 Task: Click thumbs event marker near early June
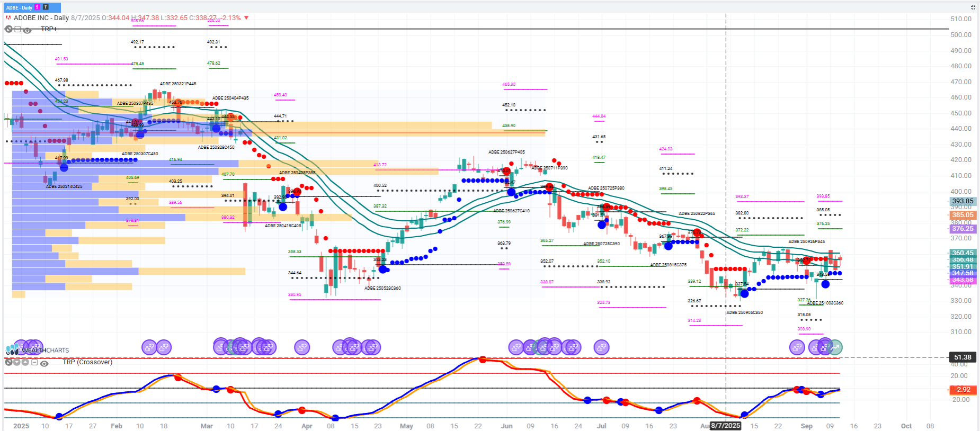point(516,347)
